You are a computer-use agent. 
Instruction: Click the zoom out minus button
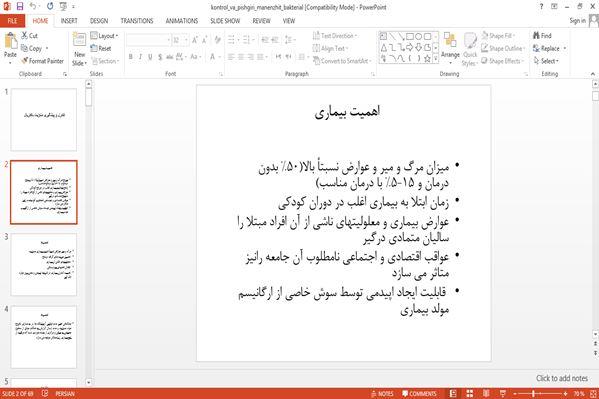tap(515, 394)
